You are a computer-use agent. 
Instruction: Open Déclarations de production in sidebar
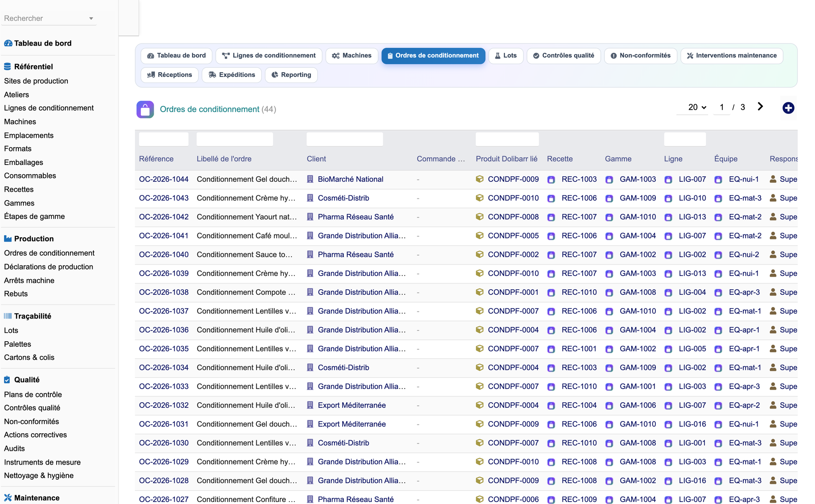(49, 267)
